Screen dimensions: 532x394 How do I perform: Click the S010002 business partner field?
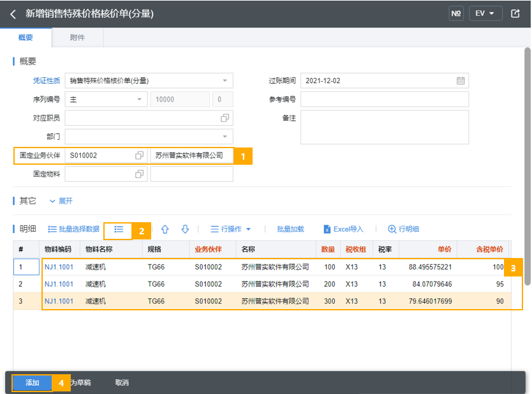106,156
